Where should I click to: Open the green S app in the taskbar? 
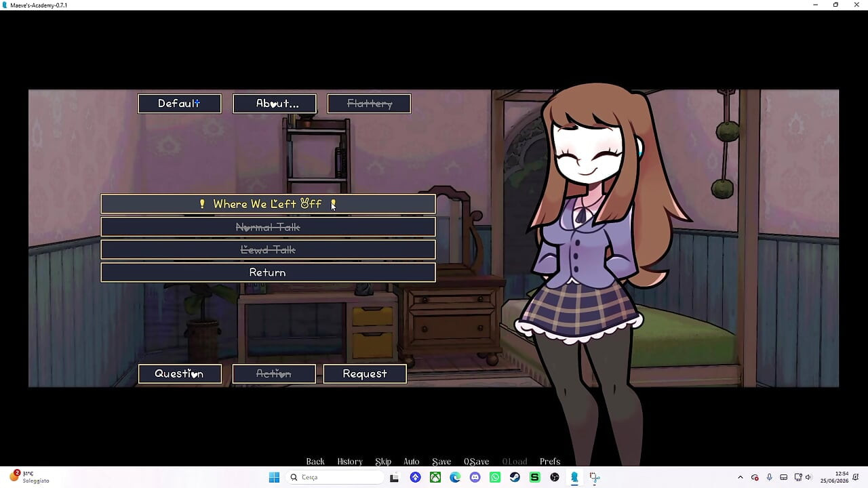534,477
